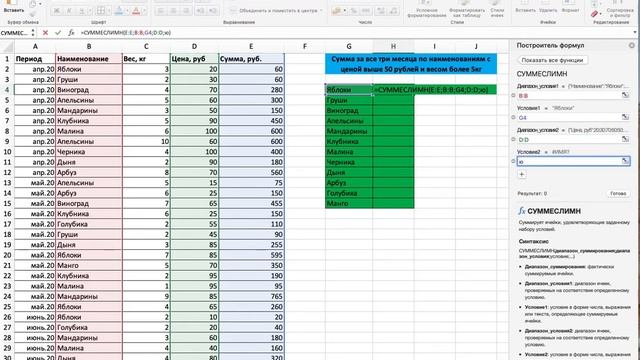Align text left in the ribbon
The image size is (640, 360).
161,11
